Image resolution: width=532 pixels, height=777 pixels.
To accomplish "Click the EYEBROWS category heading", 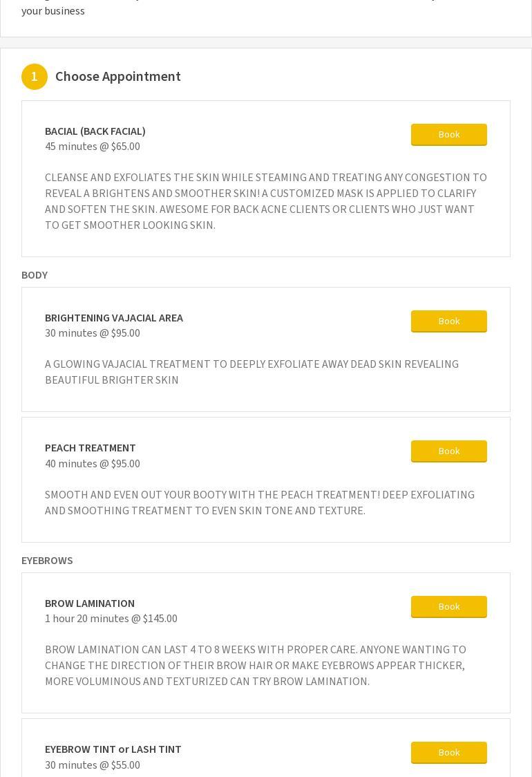I will pyautogui.click(x=47, y=561).
